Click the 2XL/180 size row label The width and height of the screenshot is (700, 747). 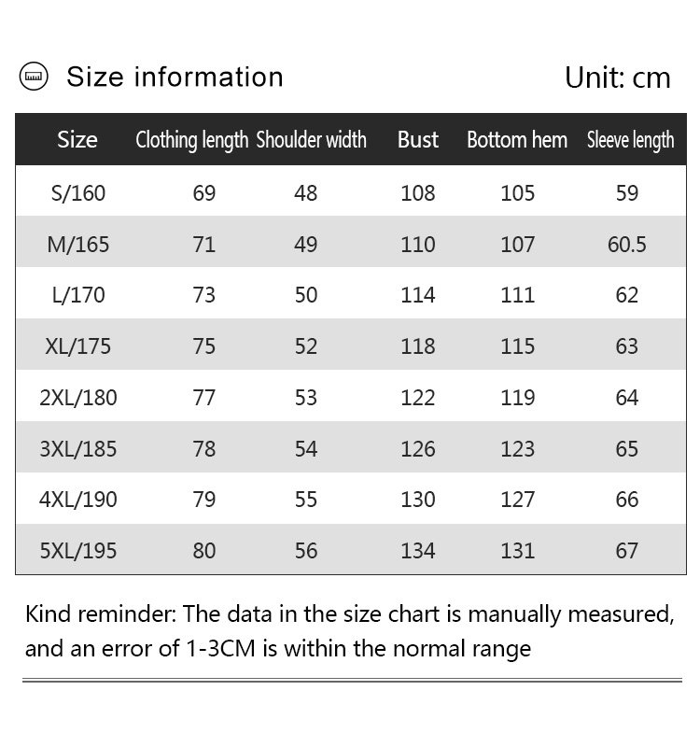point(78,398)
